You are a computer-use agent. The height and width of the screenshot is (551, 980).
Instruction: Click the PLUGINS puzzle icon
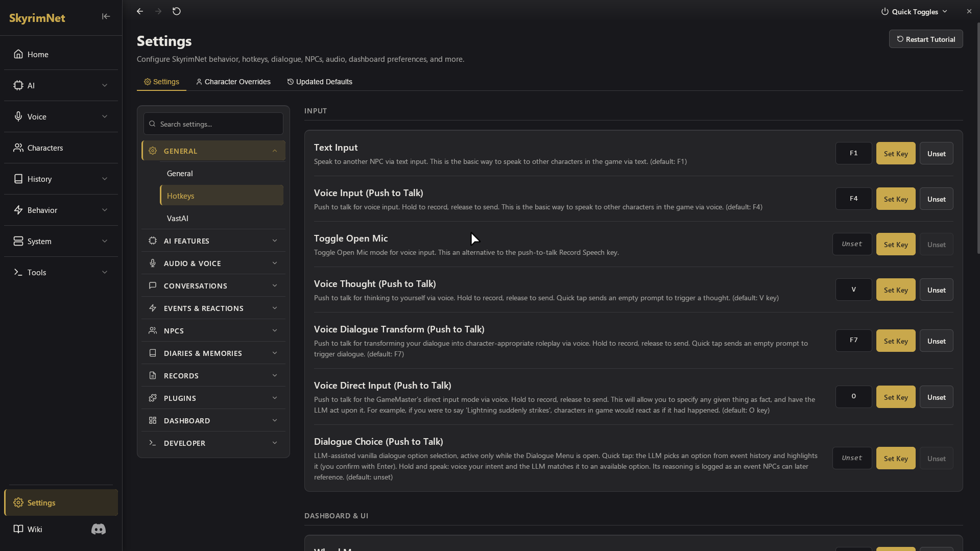[153, 398]
